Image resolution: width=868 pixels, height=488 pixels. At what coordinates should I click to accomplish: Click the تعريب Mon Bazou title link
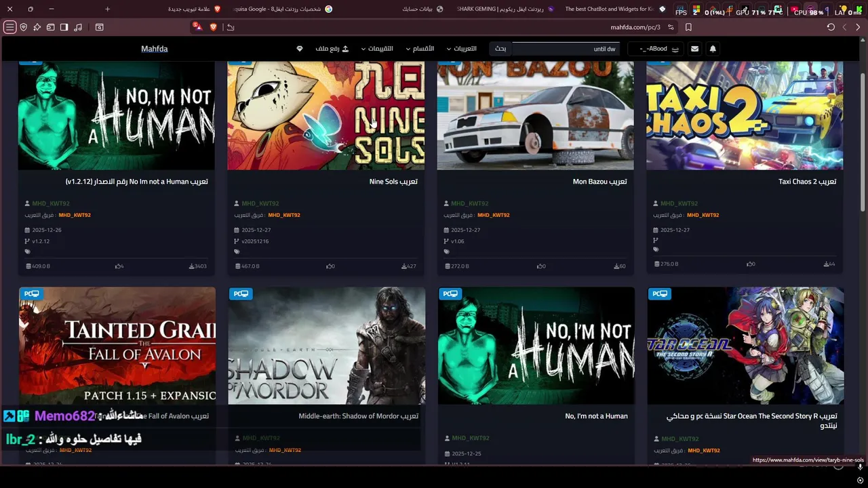click(x=599, y=182)
